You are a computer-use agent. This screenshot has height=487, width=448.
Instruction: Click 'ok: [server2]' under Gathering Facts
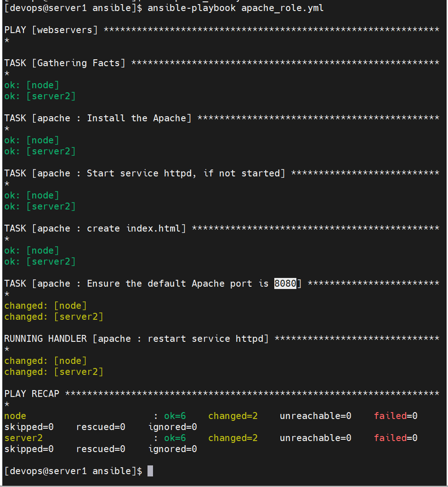click(40, 96)
